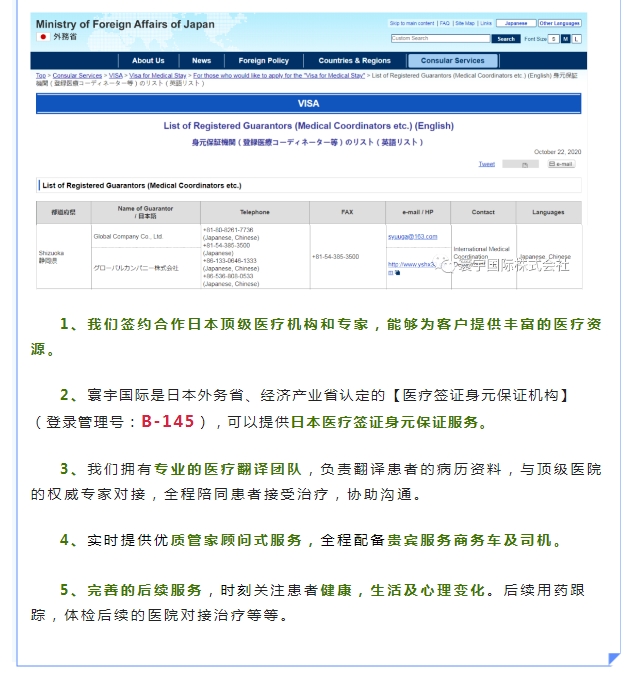Screen dimensions: 635x678
Task: Click the Custom Search input field
Action: [440, 38]
